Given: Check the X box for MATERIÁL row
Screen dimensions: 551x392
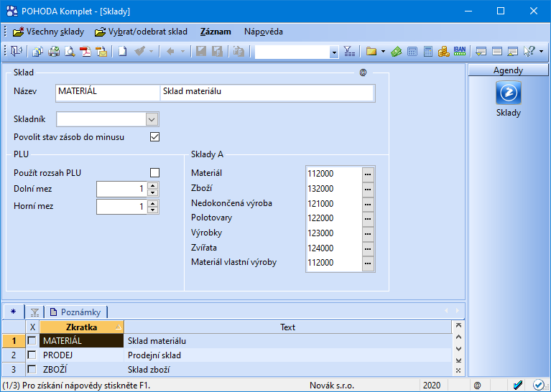Looking at the screenshot, I should point(32,340).
